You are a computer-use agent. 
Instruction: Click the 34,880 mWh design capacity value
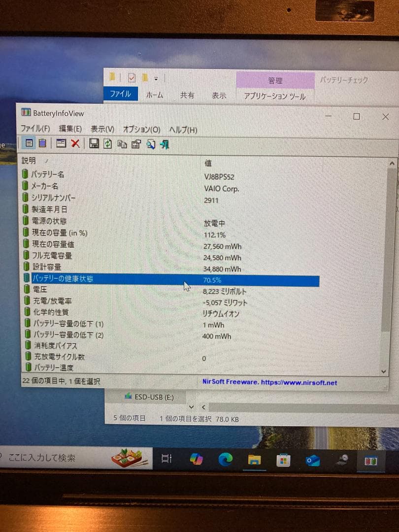click(x=222, y=269)
